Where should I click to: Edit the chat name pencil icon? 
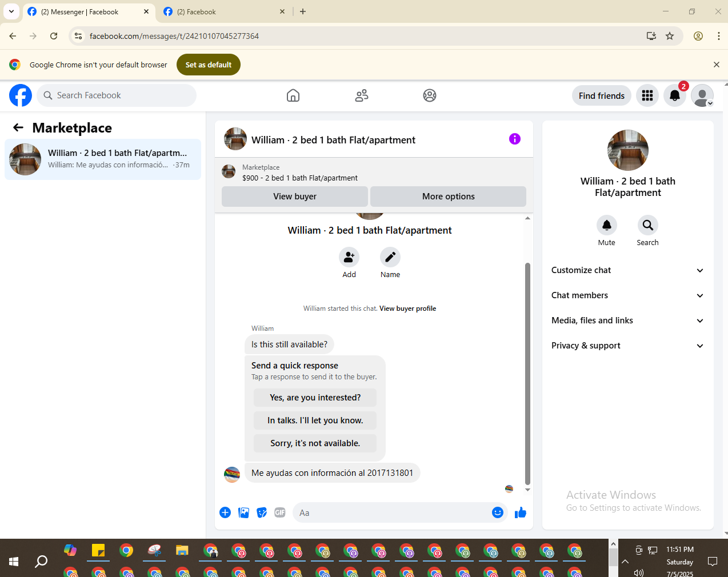390,257
